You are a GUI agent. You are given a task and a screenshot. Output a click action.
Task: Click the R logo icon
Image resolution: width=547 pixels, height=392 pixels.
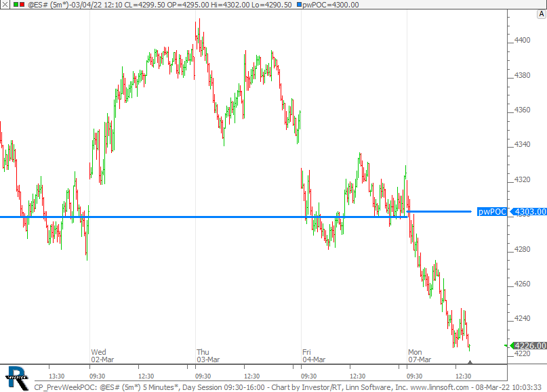coord(17,378)
